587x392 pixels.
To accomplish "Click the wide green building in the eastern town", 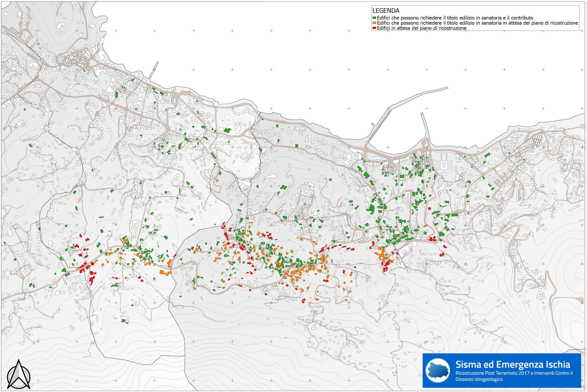I will coord(454,215).
